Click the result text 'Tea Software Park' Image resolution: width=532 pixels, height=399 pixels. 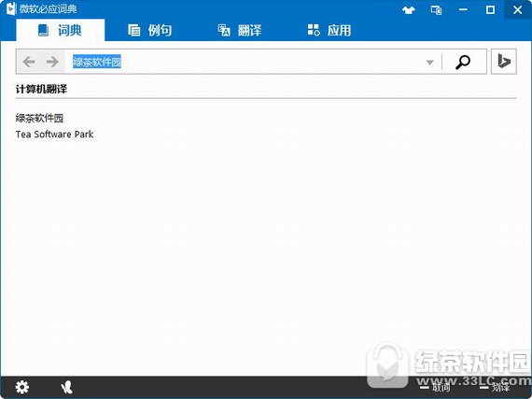(x=54, y=135)
